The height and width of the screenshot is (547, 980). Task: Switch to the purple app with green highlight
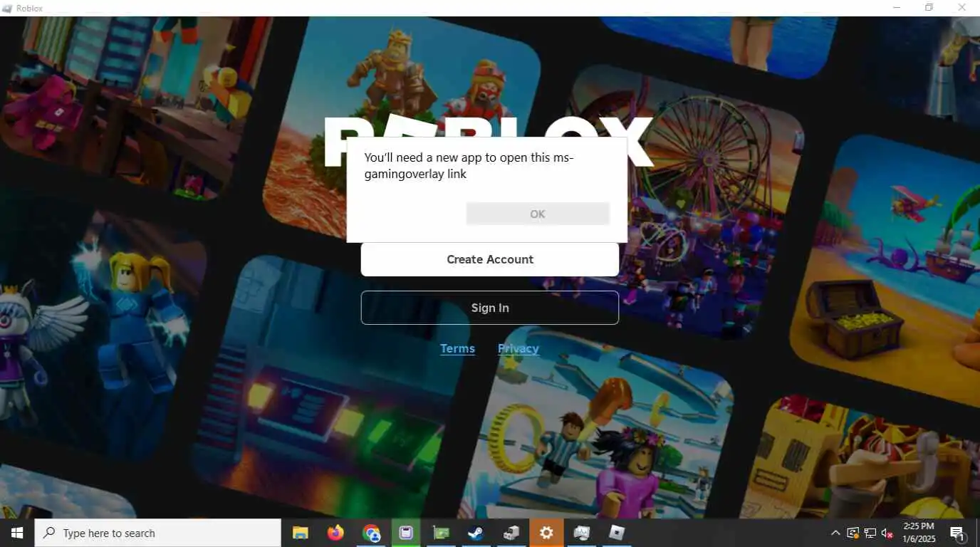coord(406,533)
